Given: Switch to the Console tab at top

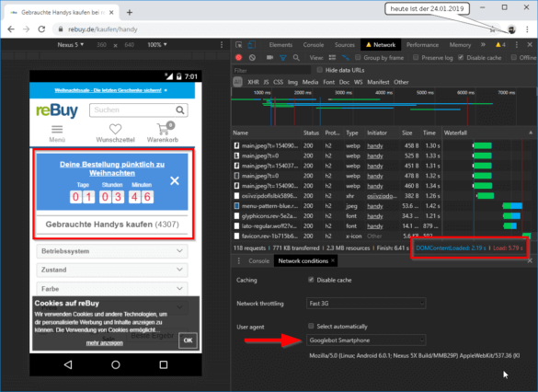Looking at the screenshot, I should pyautogui.click(x=314, y=44).
